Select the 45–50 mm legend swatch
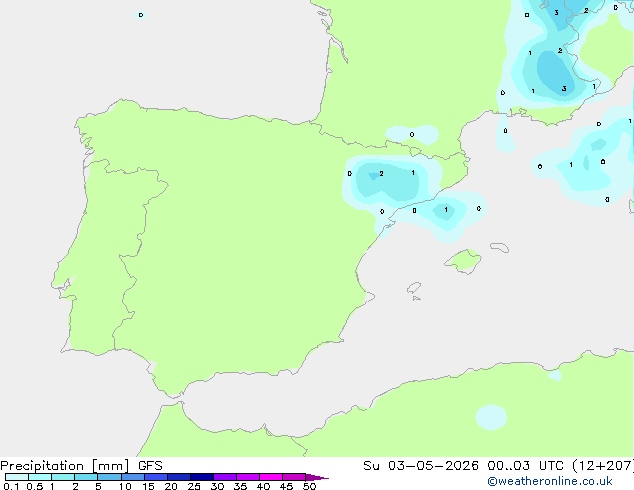The image size is (634, 490). point(294,477)
